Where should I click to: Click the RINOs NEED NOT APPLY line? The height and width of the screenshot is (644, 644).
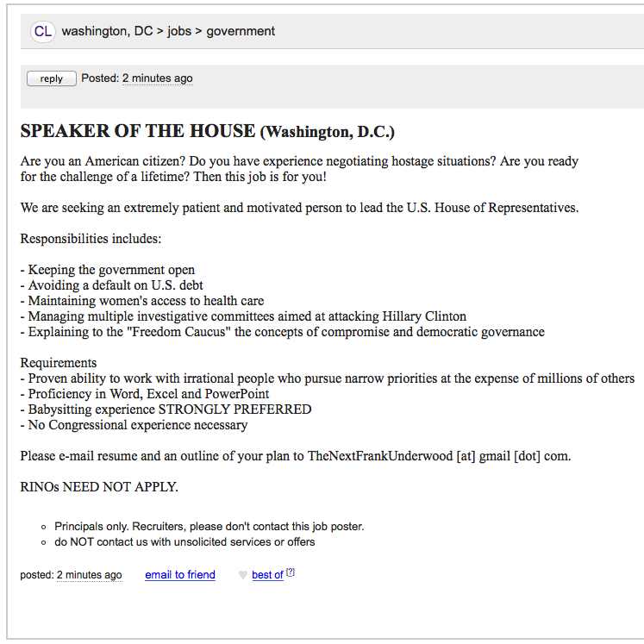point(99,487)
